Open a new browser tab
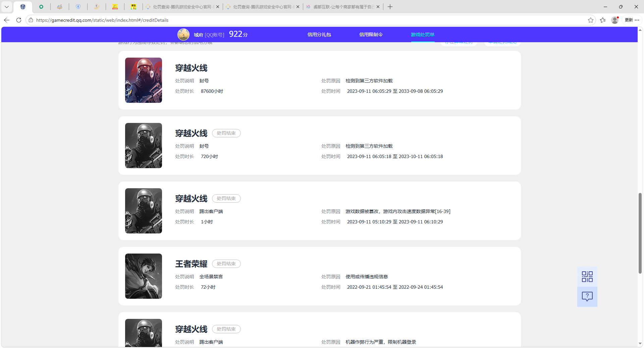Viewport: 644px width, 348px height. pyautogui.click(x=390, y=7)
